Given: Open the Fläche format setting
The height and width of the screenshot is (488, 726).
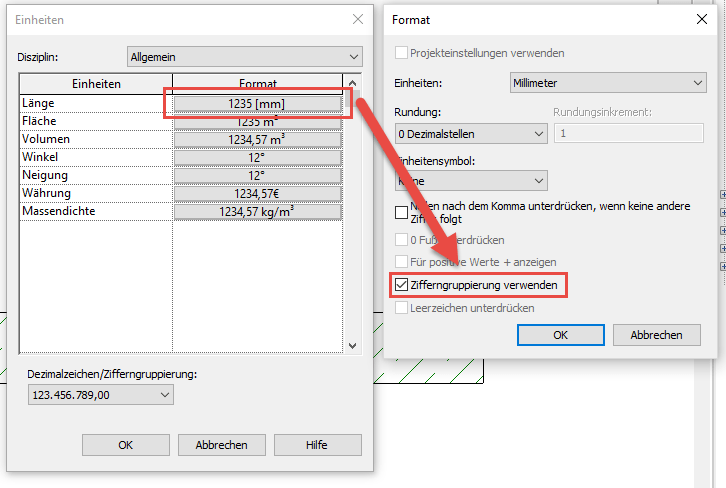Looking at the screenshot, I should (258, 121).
